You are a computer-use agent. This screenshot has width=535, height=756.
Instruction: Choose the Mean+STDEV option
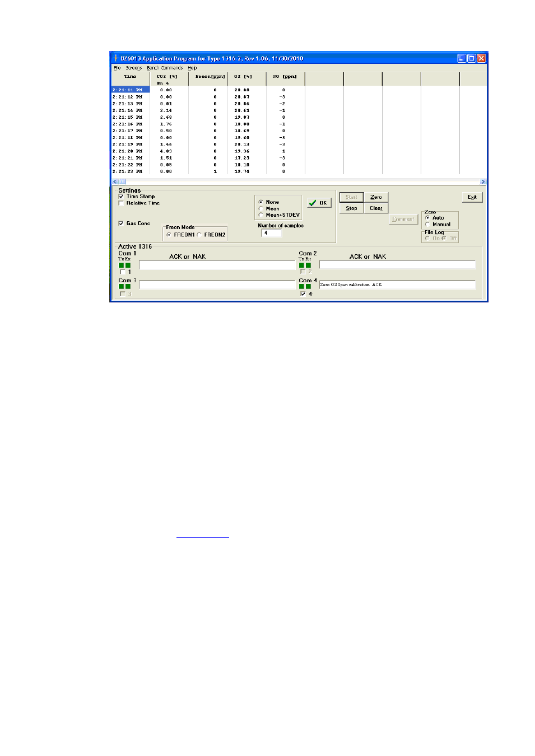[260, 215]
